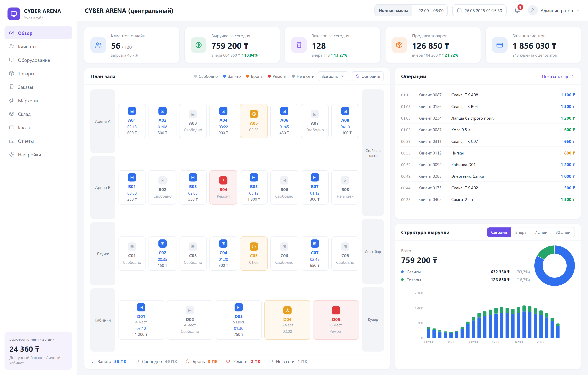Switch revenue structure to 7 дней tab

[541, 232]
